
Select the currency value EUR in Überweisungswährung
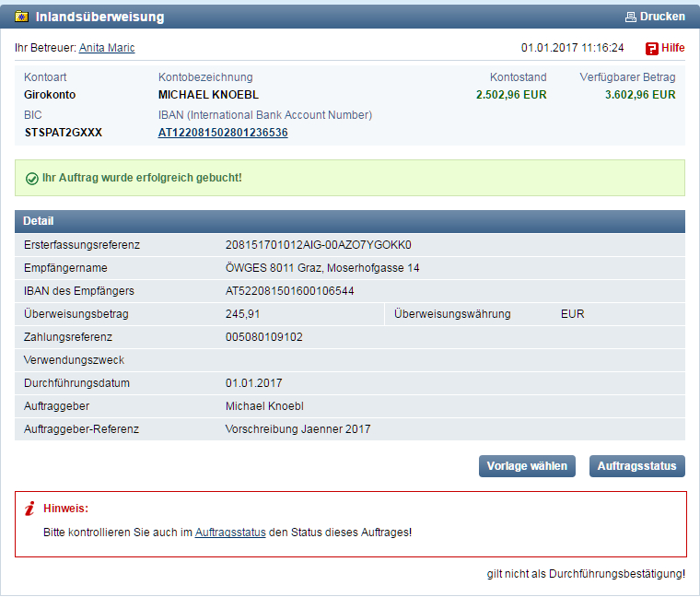pyautogui.click(x=572, y=314)
